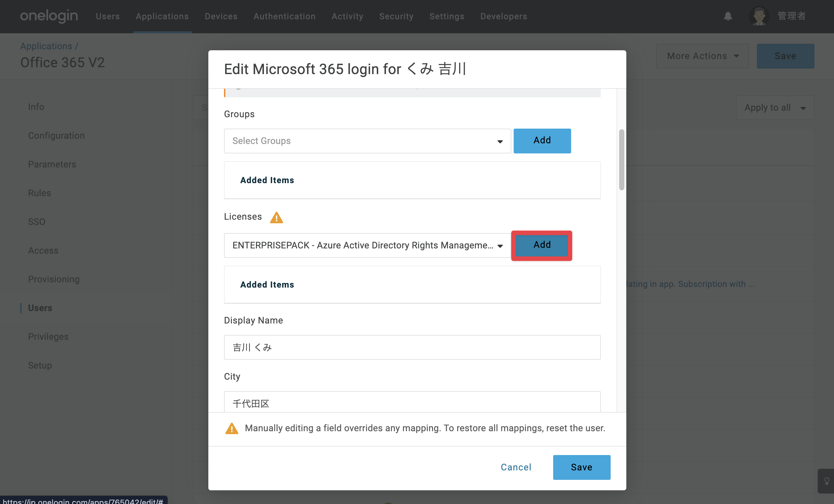Click the Licenses warning triangle icon

(276, 217)
